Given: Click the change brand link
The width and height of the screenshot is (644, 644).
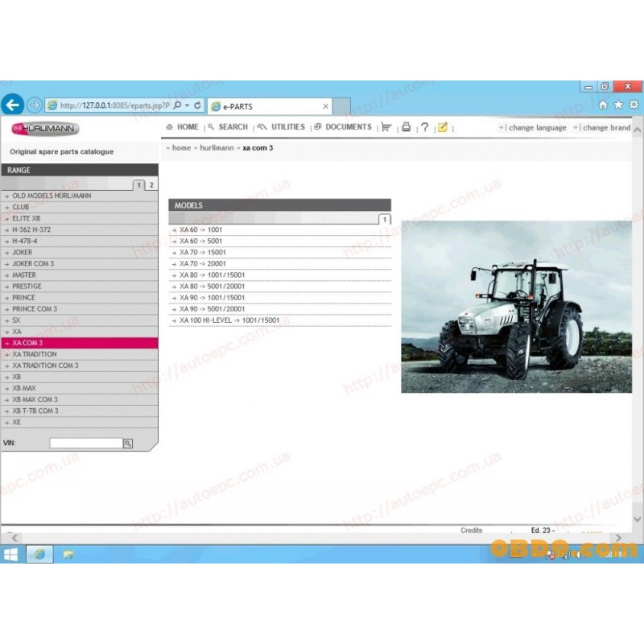Looking at the screenshot, I should [607, 128].
